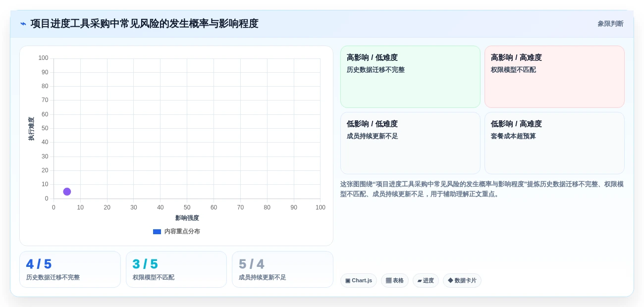Toggle the 内容重点分布 legend color box
The width and height of the screenshot is (644, 307).
coord(157,231)
